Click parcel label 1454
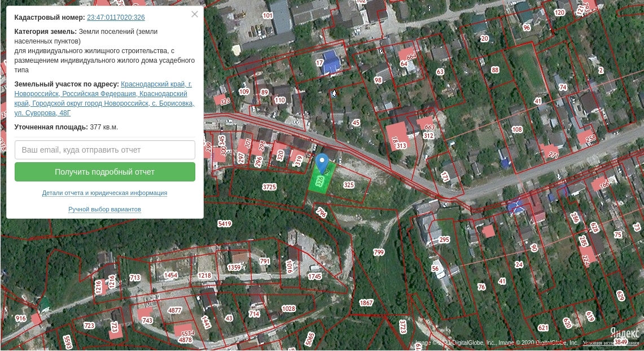644x351 pixels. pyautogui.click(x=170, y=275)
